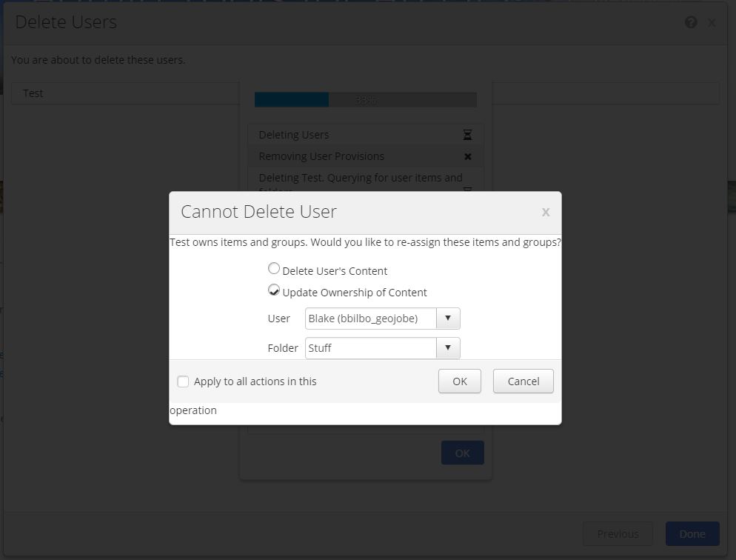Click the help question mark icon
Image resolution: width=736 pixels, height=560 pixels.
pos(691,22)
